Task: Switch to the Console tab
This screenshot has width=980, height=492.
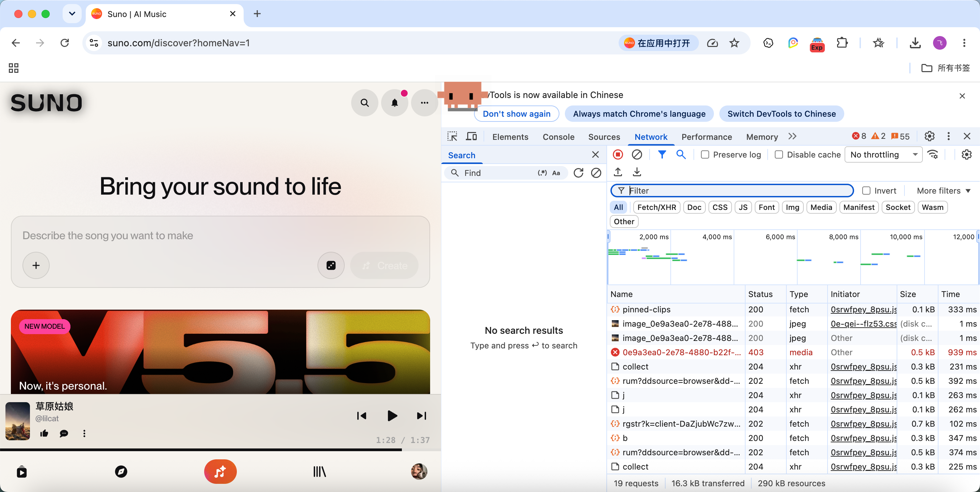Action: point(558,137)
